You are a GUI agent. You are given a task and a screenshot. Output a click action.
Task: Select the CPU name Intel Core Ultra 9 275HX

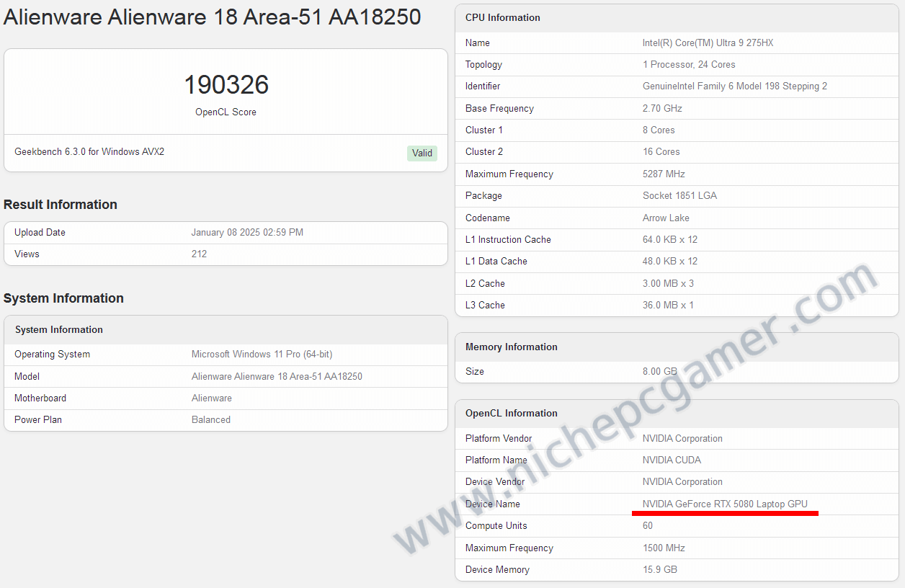point(708,43)
